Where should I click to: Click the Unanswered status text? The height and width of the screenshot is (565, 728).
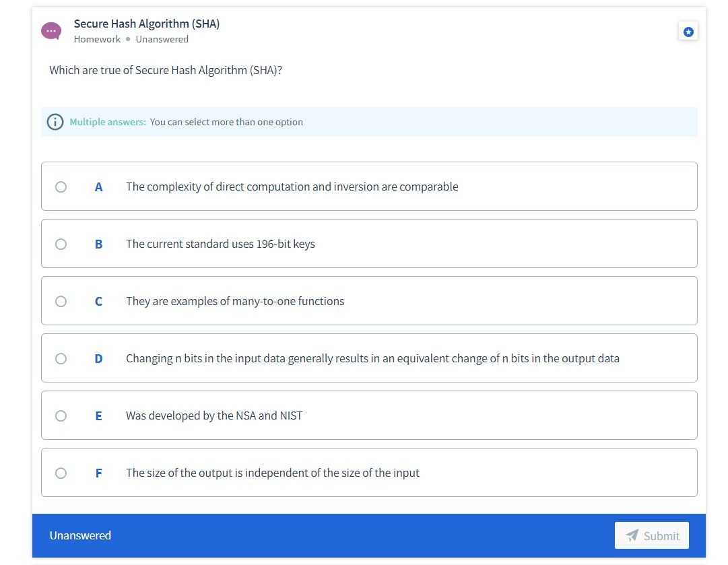pos(162,39)
